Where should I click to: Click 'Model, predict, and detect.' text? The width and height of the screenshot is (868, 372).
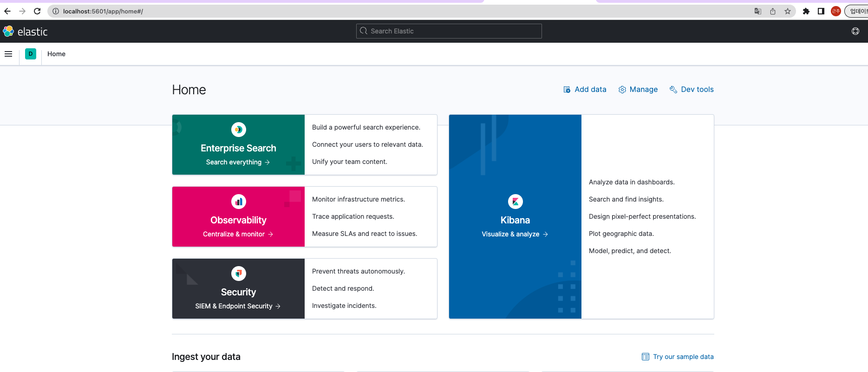(x=630, y=251)
